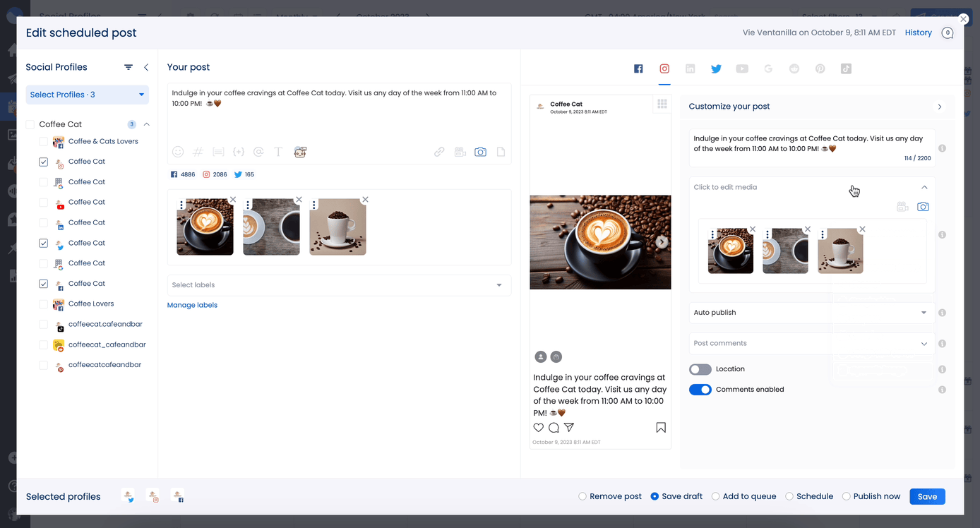Image resolution: width=980 pixels, height=528 pixels.
Task: Tick the Coffee Lovers checkbox
Action: point(43,304)
